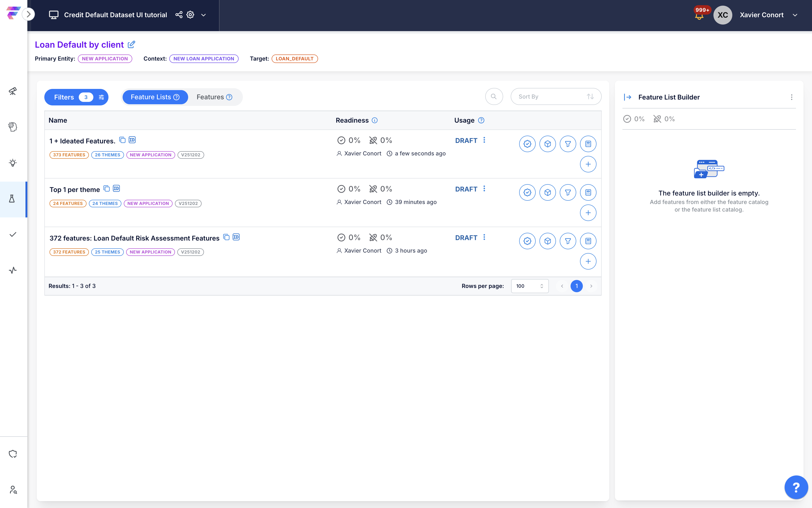The image size is (812, 508).
Task: Open the Rows per page dropdown
Action: [530, 286]
